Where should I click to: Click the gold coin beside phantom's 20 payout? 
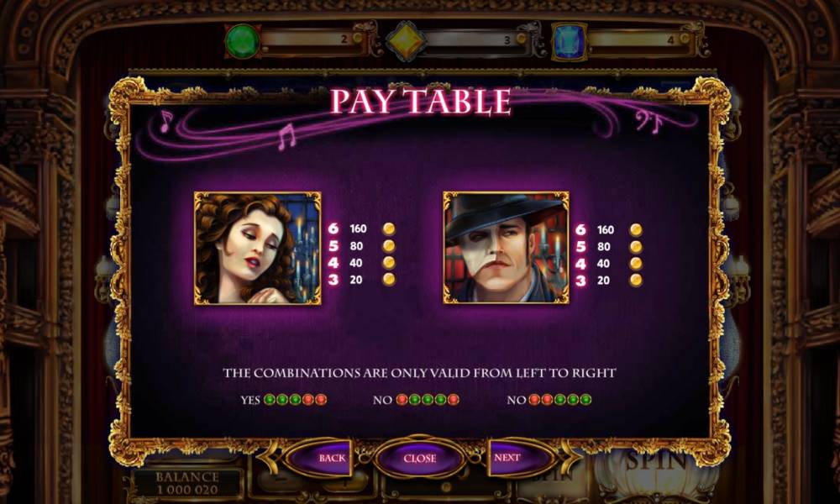tap(636, 280)
